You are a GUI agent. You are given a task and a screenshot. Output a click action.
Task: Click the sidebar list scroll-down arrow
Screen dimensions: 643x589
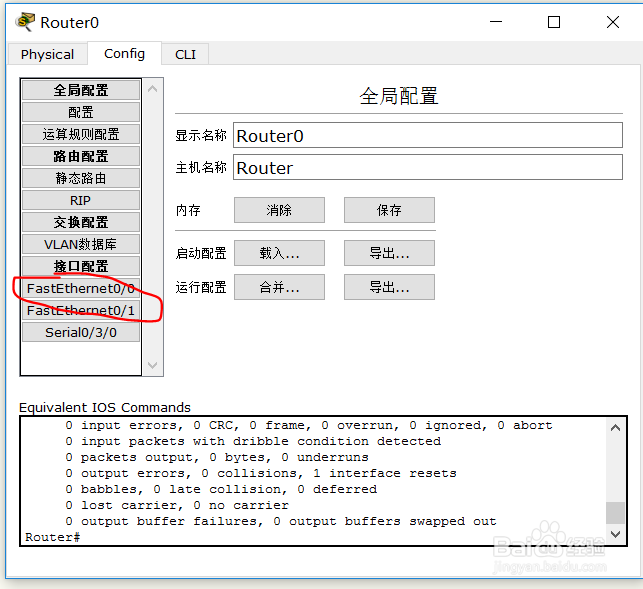[153, 365]
